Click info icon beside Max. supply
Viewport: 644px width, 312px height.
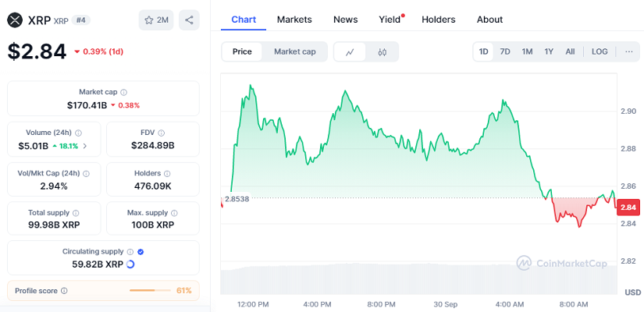pyautogui.click(x=174, y=213)
